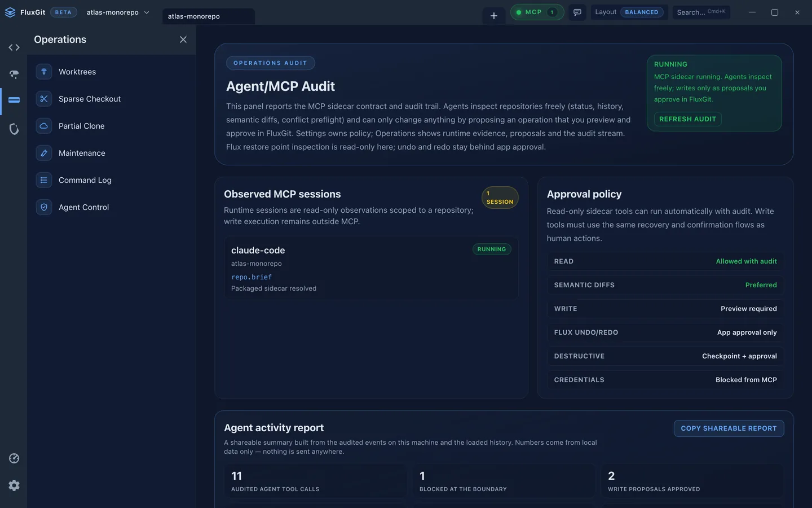Click the Search field
Image resolution: width=812 pixels, height=508 pixels.
[701, 12]
